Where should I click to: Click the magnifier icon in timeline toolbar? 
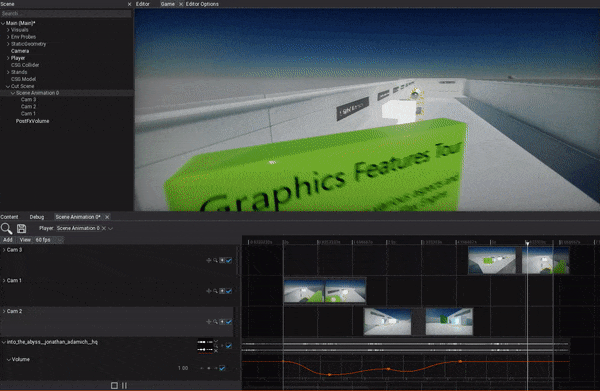[7, 228]
